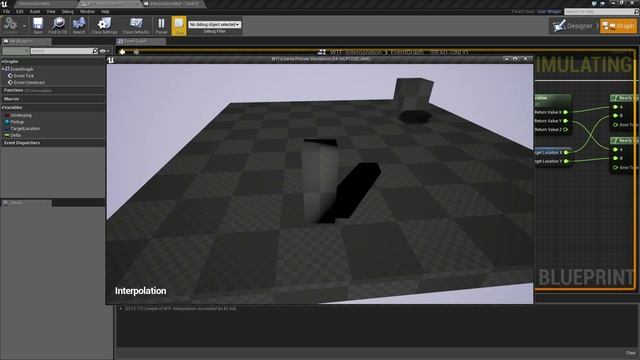Open the Edit menu

tap(20, 11)
